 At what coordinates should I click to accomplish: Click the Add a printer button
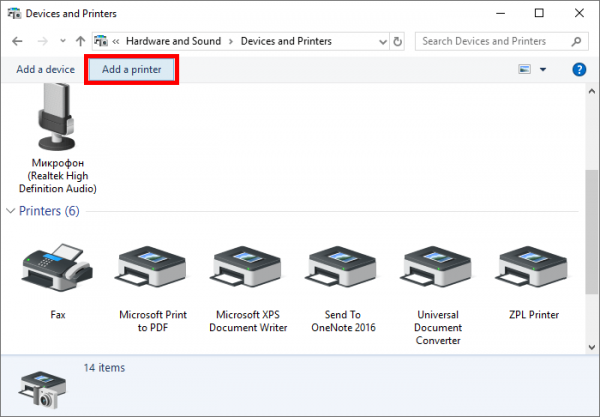coord(131,70)
